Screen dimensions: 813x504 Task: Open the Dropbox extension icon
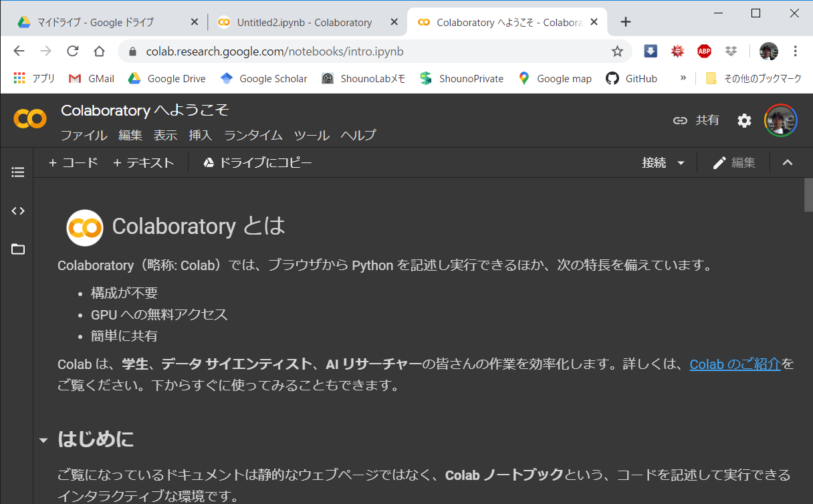click(731, 51)
